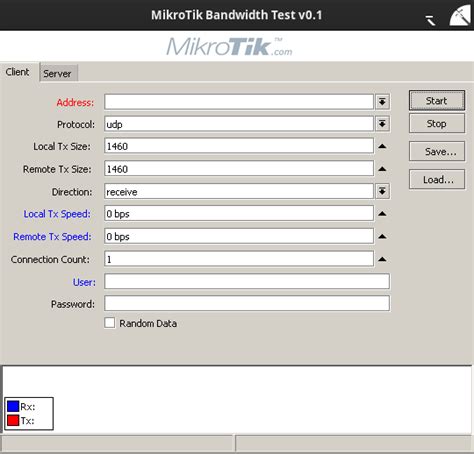Open the Direction dropdown arrow
The height and width of the screenshot is (454, 474).
coord(382,191)
